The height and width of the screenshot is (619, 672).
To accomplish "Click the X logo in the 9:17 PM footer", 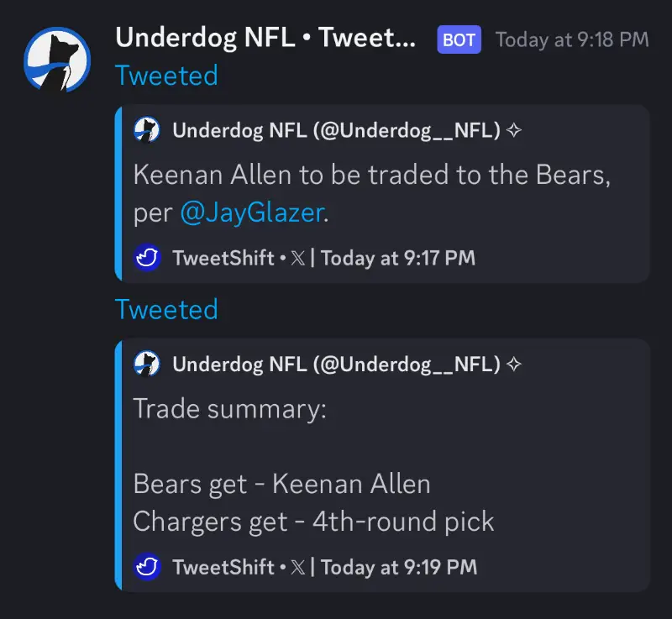I will point(297,258).
